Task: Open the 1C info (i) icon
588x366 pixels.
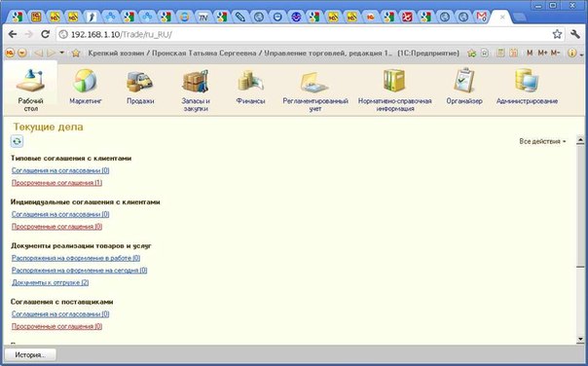Action: click(x=571, y=54)
